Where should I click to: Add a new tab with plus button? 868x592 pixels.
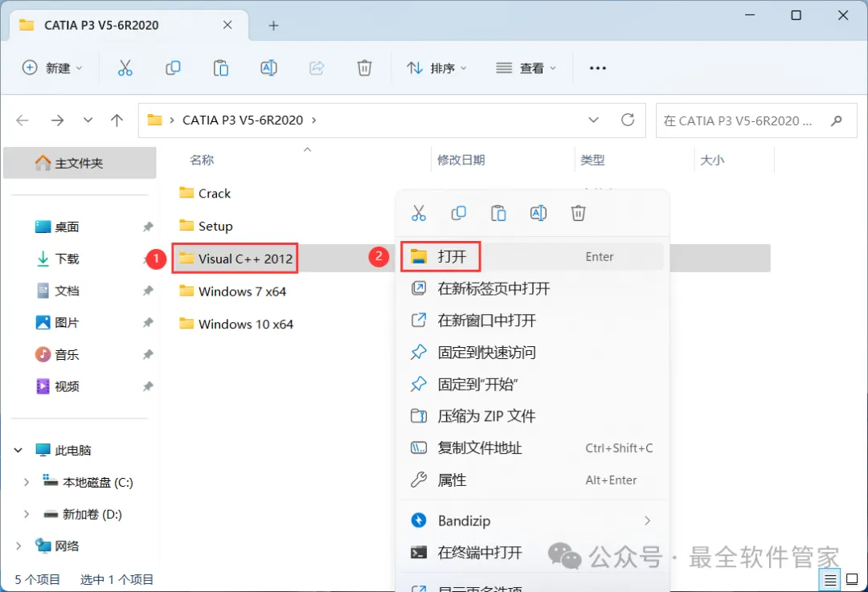(x=273, y=26)
